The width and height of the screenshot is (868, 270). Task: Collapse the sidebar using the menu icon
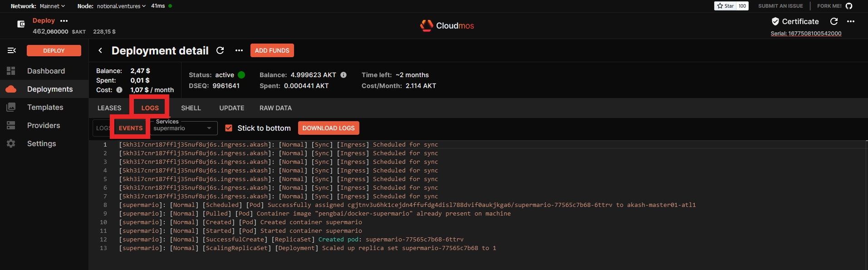coord(12,50)
